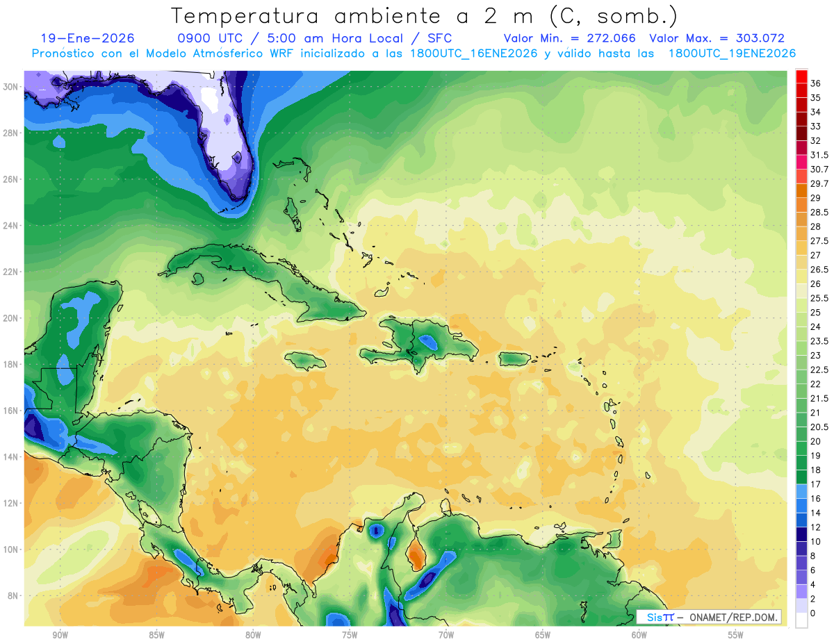Click the valid-until time "1800UTC_19ENE2026"
Screen dimensions: 834x644
[732, 53]
